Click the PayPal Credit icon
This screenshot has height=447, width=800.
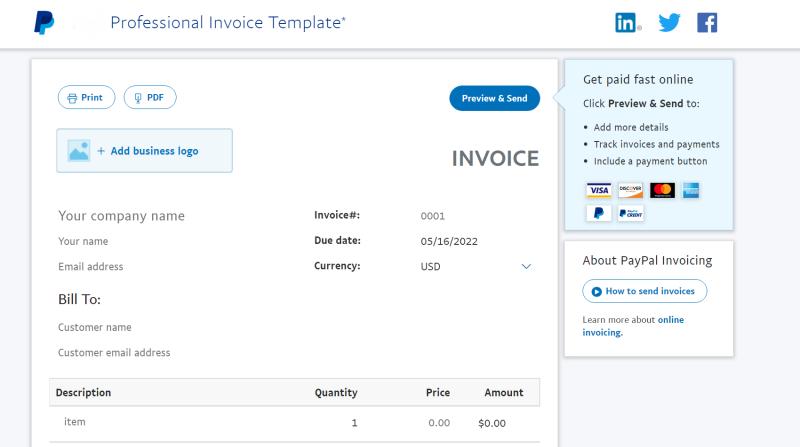pyautogui.click(x=631, y=213)
